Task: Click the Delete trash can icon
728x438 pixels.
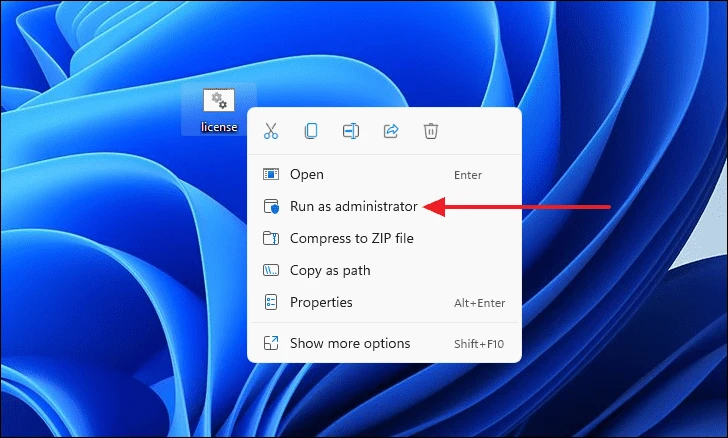Action: [x=431, y=131]
